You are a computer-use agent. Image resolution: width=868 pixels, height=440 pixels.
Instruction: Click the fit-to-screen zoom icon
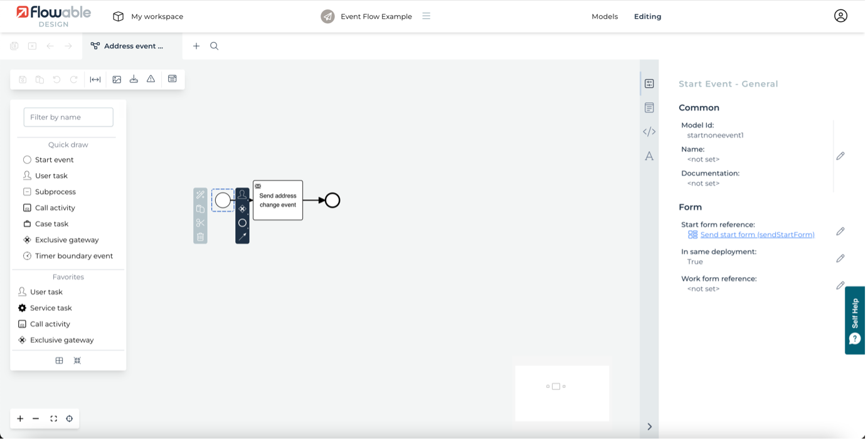53,419
